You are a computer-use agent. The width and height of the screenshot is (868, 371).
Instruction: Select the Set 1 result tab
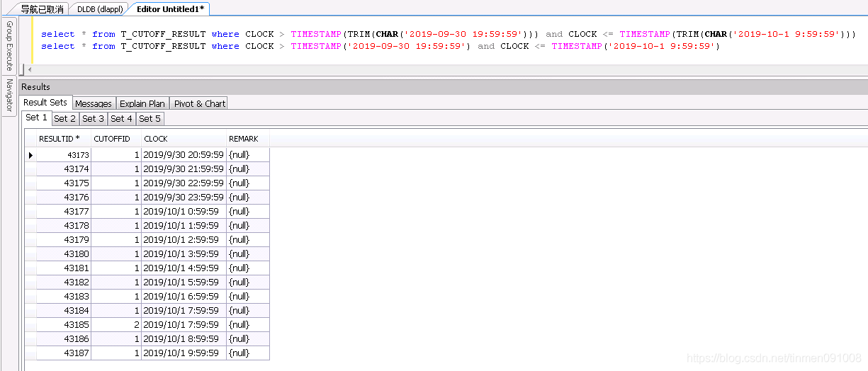tap(37, 118)
